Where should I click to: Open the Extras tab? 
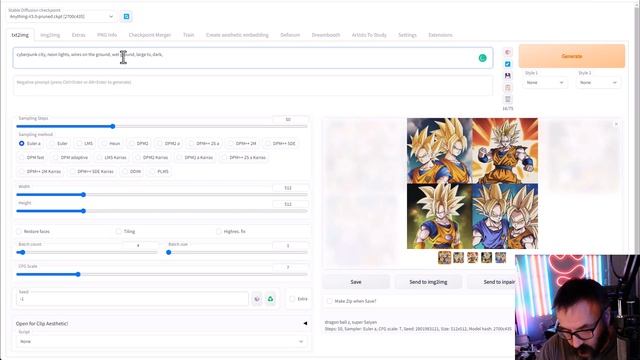(78, 35)
